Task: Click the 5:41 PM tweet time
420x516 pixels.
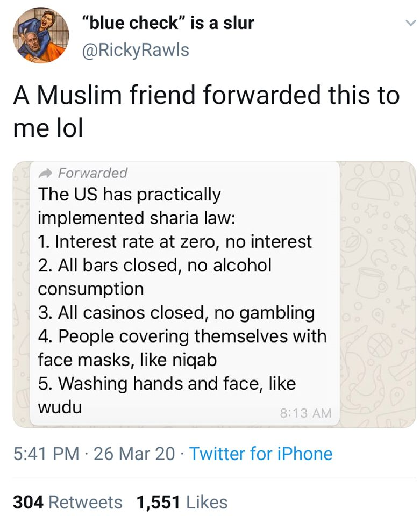Action: coord(47,454)
